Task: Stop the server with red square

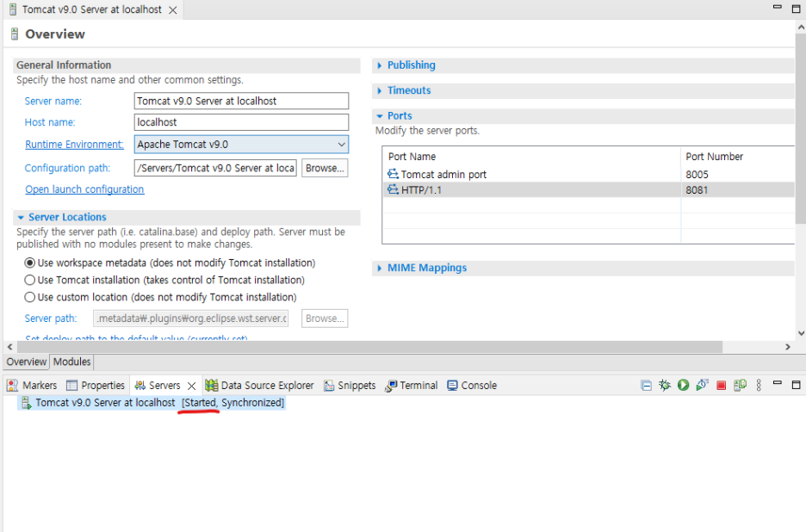Action: (x=722, y=386)
